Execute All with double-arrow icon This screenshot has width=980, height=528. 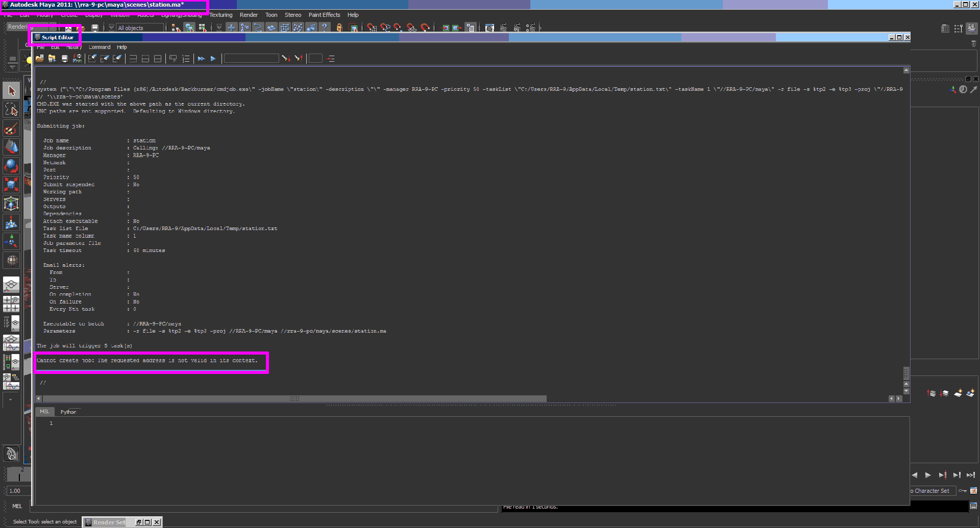(x=201, y=59)
